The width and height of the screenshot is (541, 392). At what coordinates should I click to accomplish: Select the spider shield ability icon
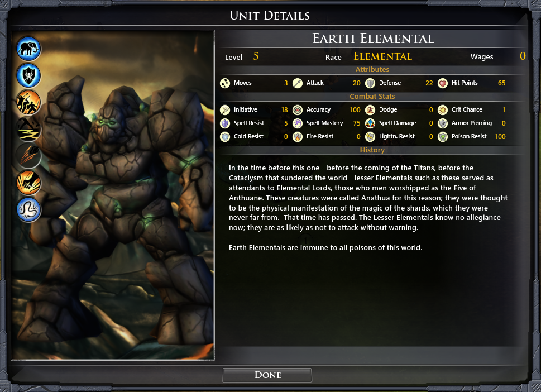[28, 75]
